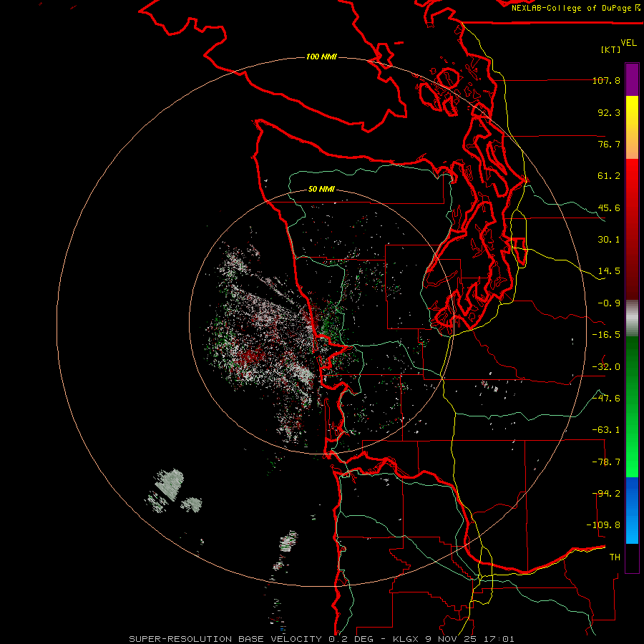Click the -78.7 velocity scale value
The height and width of the screenshot is (644, 644).
[x=606, y=462]
